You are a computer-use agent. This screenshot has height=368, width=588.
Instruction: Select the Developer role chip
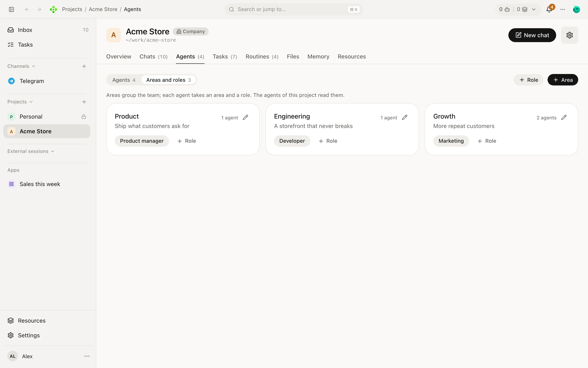tap(292, 141)
